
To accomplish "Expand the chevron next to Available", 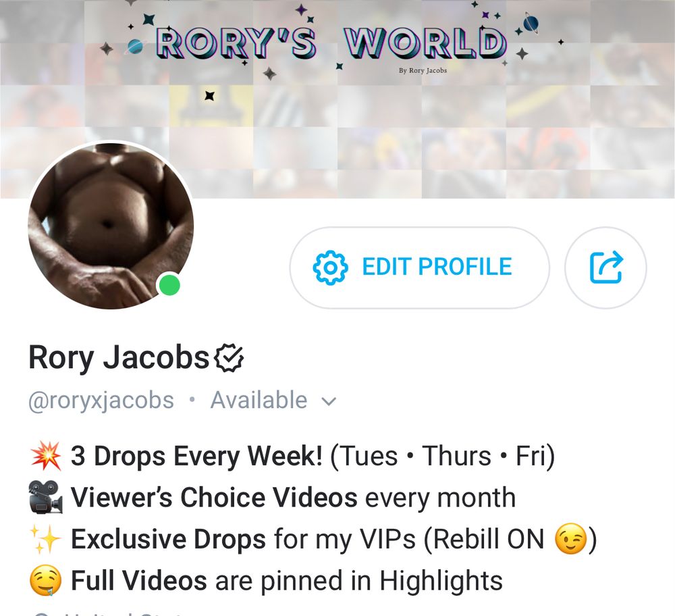I will coord(329,401).
